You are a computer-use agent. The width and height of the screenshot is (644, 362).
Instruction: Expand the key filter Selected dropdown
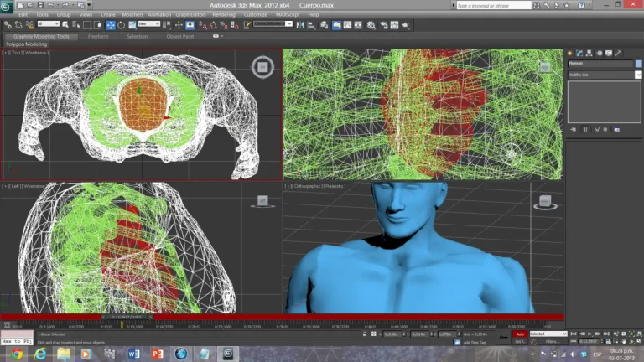point(548,334)
